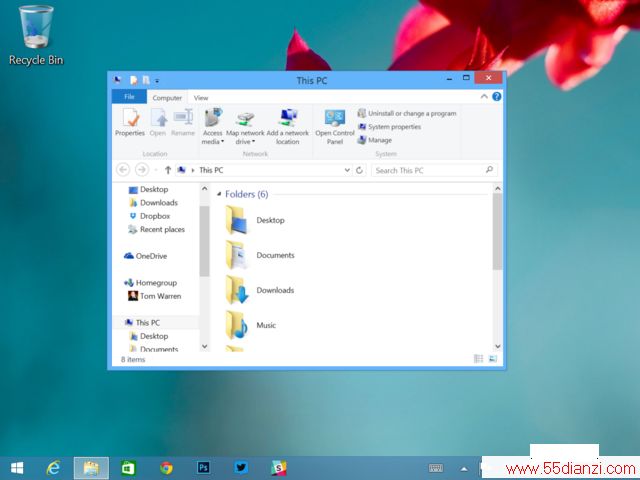This screenshot has width=640, height=480.
Task: Click the Search This PC field
Action: coord(434,170)
